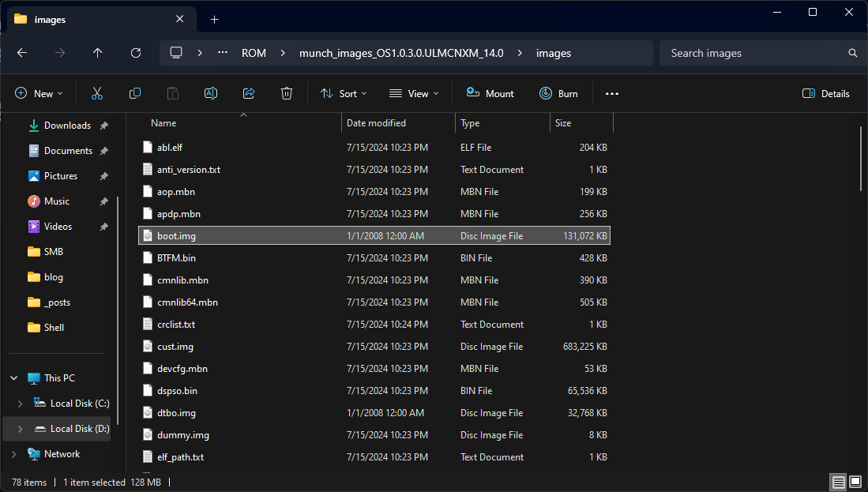Go up one folder level
868x492 pixels.
pos(98,53)
